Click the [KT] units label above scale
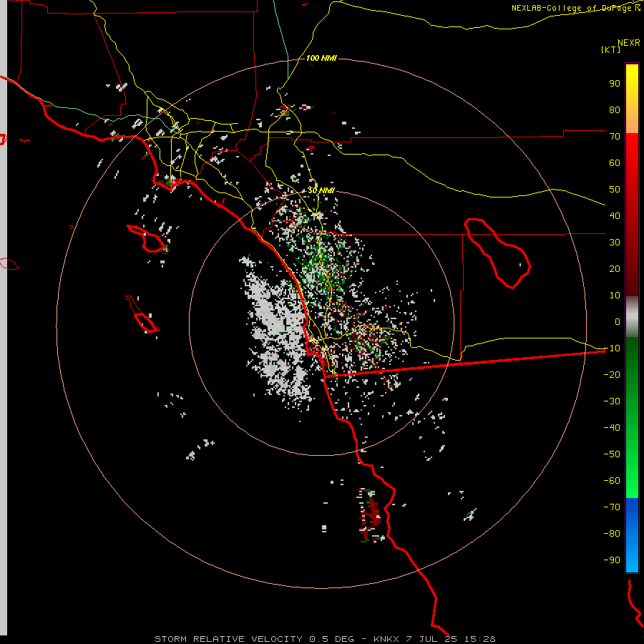This screenshot has width=644, height=644. pyautogui.click(x=611, y=49)
